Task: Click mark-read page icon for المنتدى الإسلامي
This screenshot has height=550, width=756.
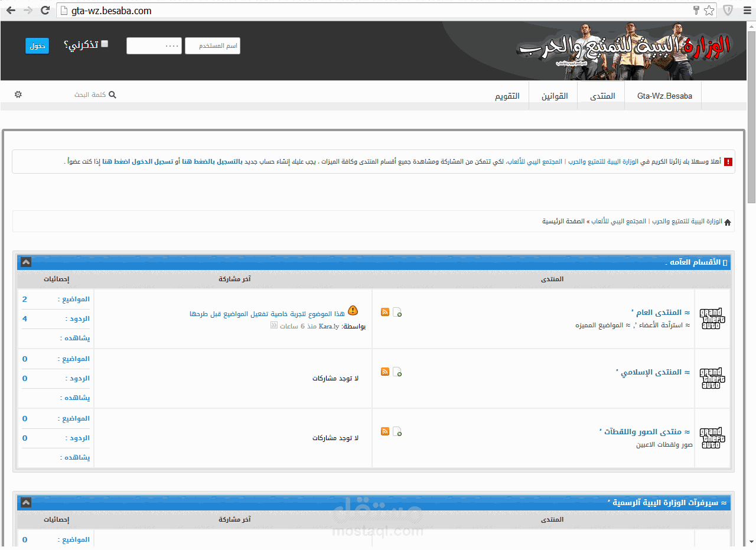Action: tap(397, 372)
